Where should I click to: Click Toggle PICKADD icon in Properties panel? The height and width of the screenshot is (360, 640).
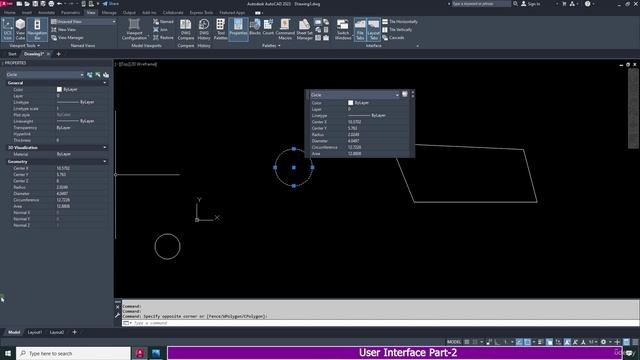click(89, 75)
